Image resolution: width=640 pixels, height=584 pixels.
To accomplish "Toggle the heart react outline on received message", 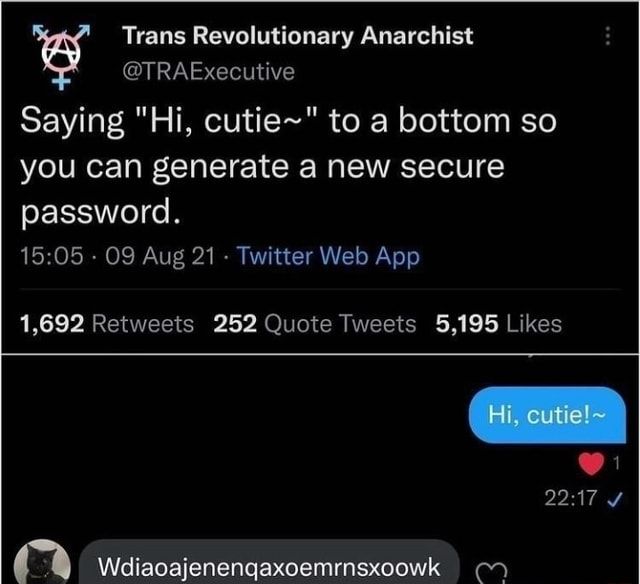I will click(x=491, y=572).
